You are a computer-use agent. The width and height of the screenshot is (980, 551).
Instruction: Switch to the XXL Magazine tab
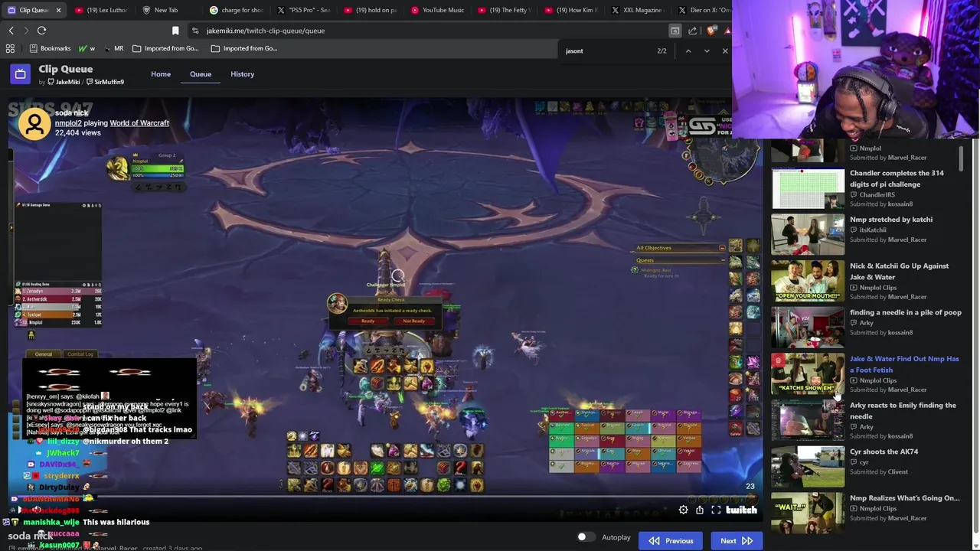[x=640, y=10]
